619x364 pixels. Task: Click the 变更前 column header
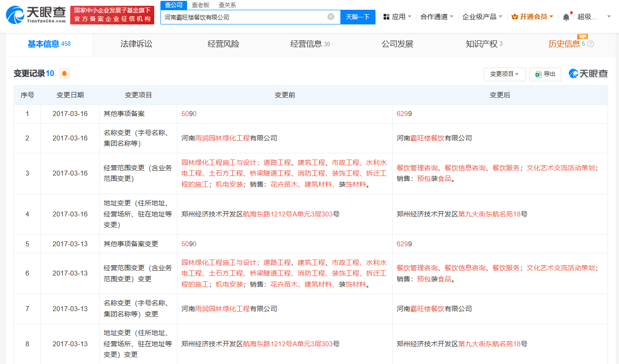point(285,95)
